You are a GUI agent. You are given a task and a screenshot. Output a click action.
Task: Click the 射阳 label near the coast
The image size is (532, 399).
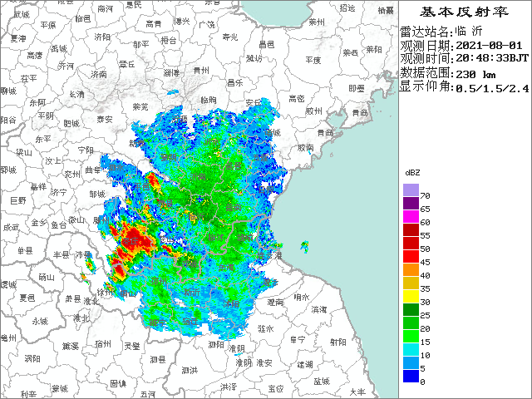(x=337, y=342)
